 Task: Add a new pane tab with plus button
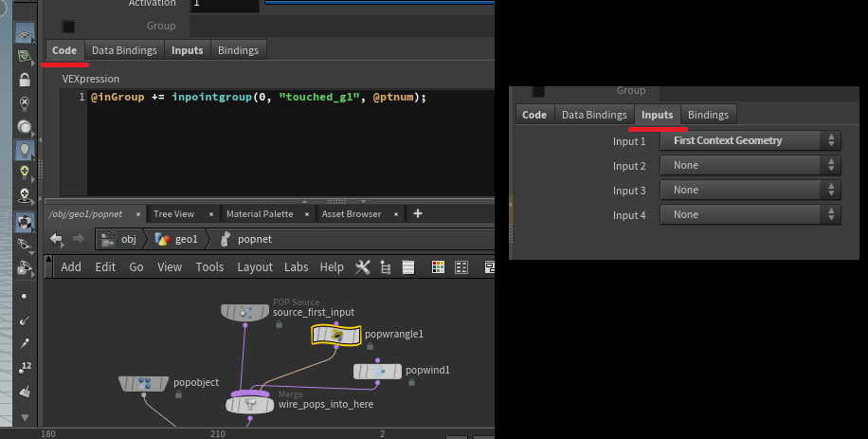click(x=418, y=213)
